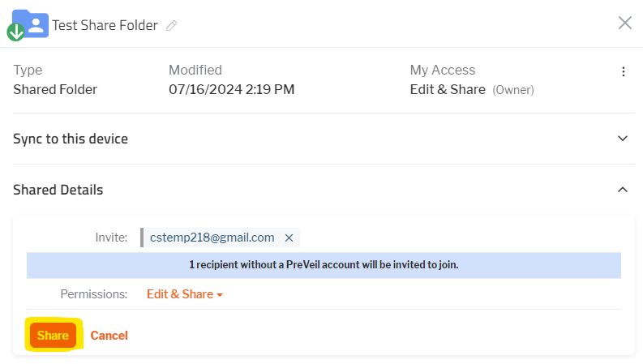Click the Shared Folder type value
Image resolution: width=643 pixels, height=364 pixels.
tap(55, 89)
